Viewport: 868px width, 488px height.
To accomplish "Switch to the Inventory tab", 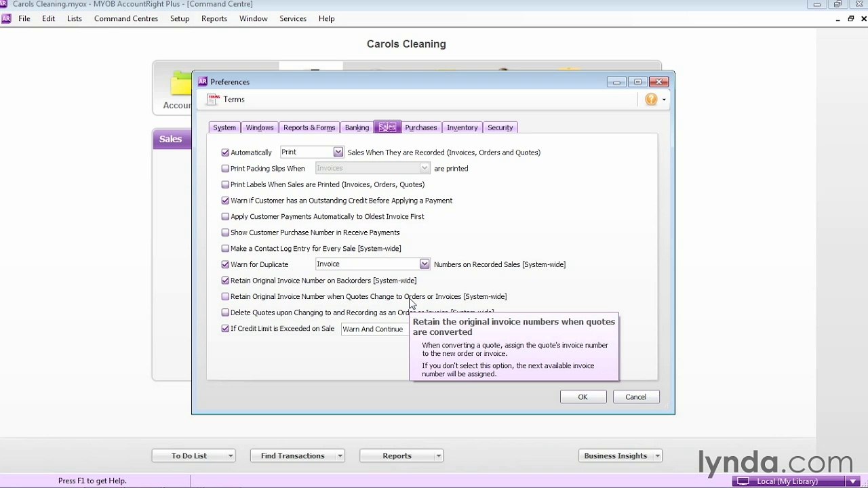I will click(462, 127).
